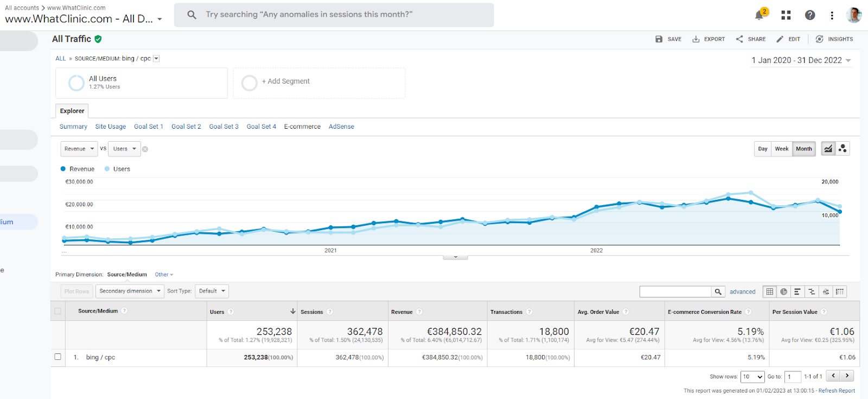Click the advanced filter link

(743, 292)
